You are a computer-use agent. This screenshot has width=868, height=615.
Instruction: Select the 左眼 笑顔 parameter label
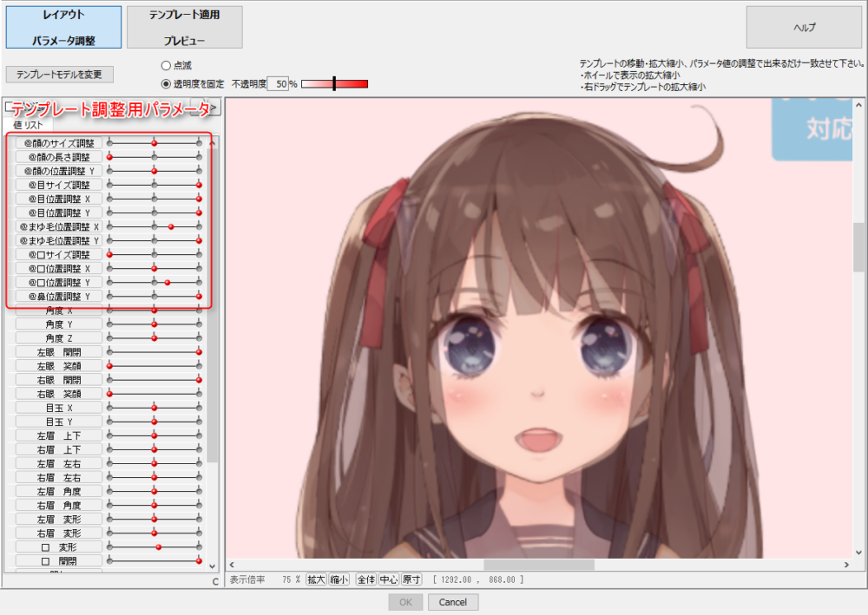(59, 366)
